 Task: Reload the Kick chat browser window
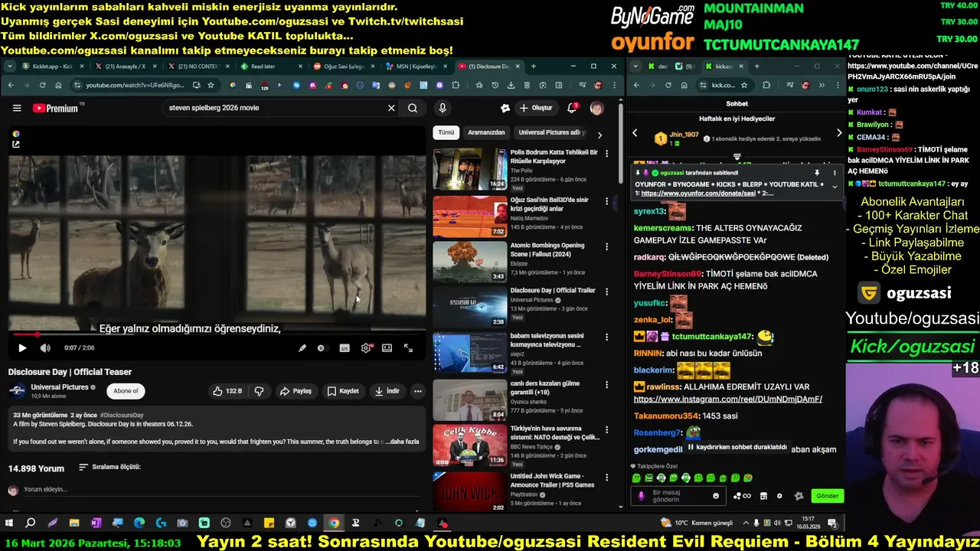668,85
